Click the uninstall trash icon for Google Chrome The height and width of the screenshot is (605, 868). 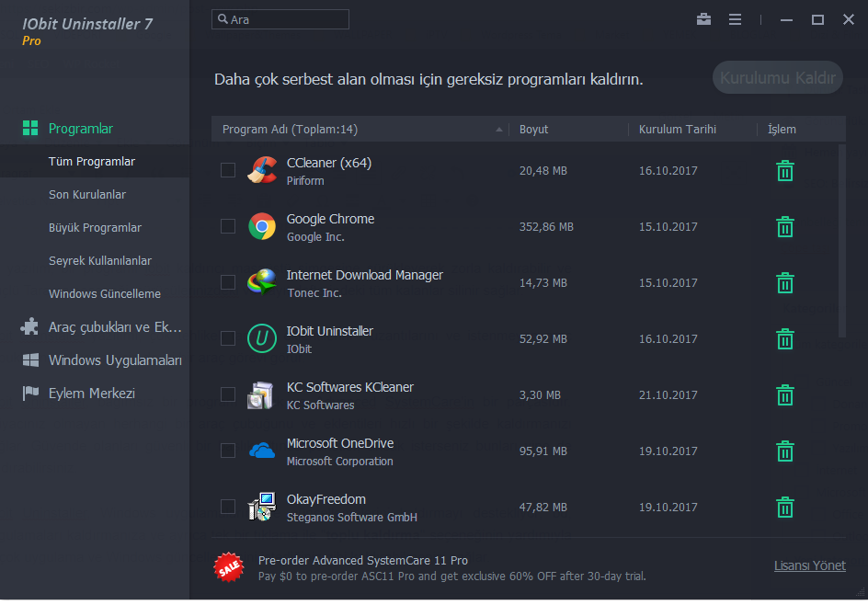point(784,227)
